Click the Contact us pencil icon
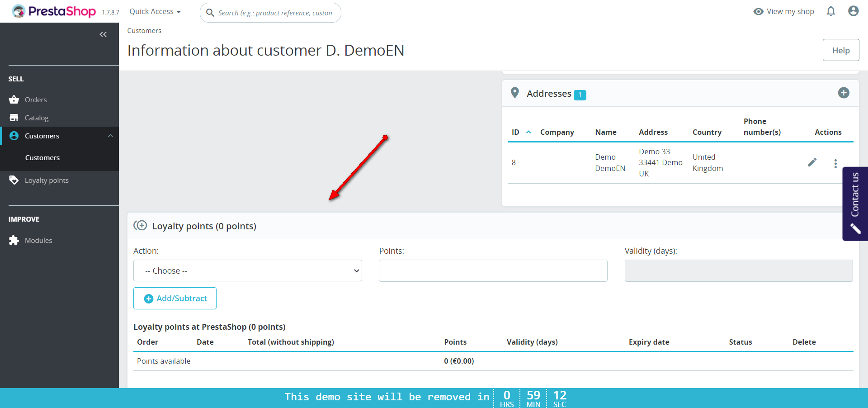868x408 pixels. 855,229
